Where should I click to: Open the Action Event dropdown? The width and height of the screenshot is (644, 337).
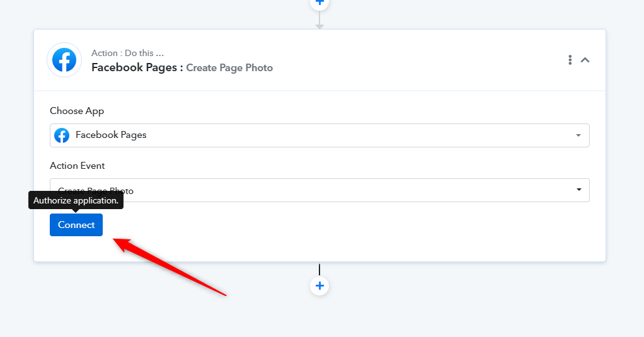point(319,190)
